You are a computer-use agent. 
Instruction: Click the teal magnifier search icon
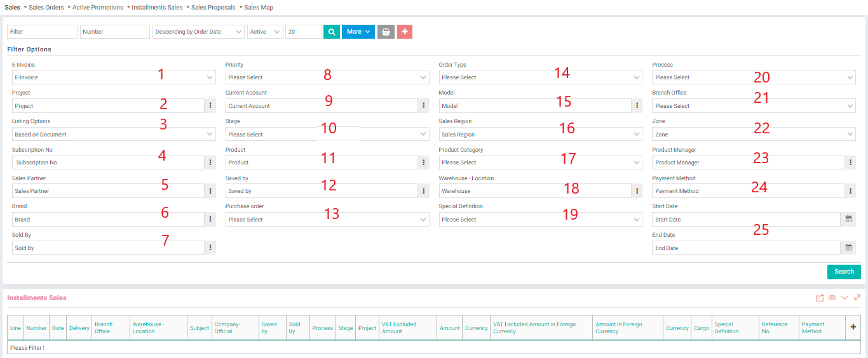[331, 32]
